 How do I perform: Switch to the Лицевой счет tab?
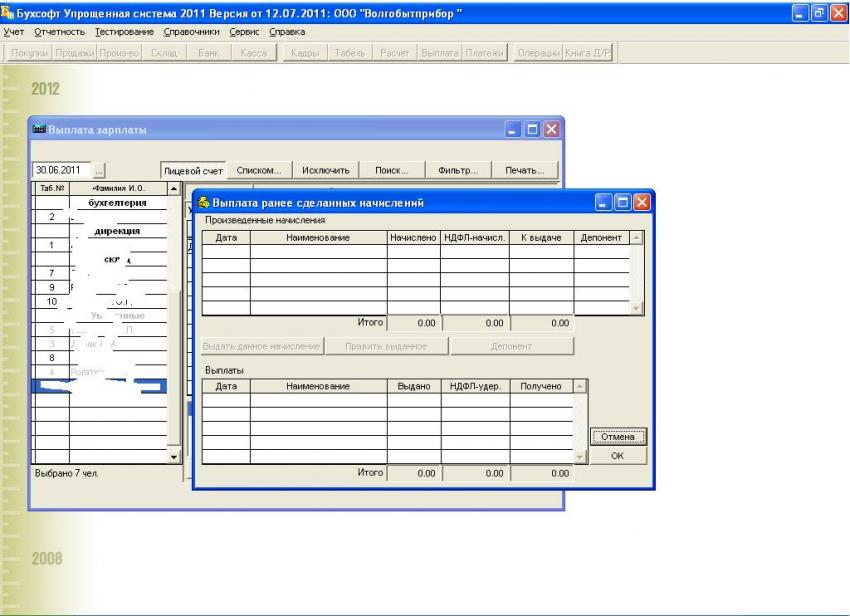(192, 170)
